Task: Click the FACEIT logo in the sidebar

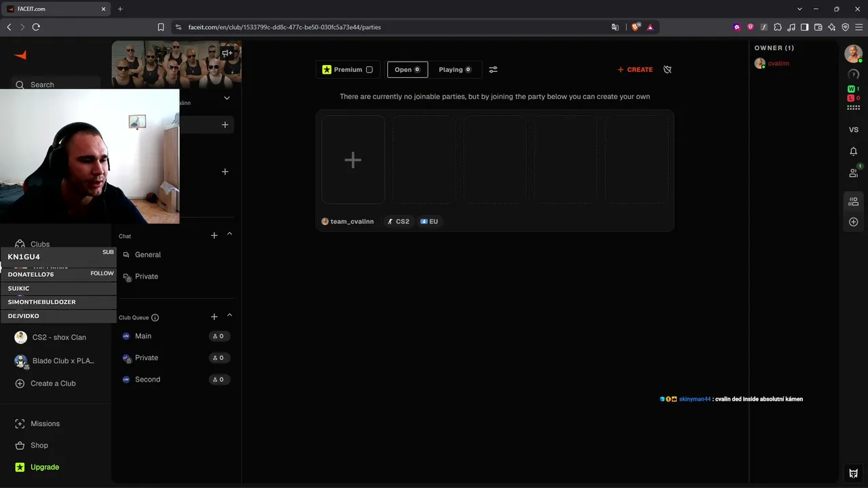Action: point(20,55)
